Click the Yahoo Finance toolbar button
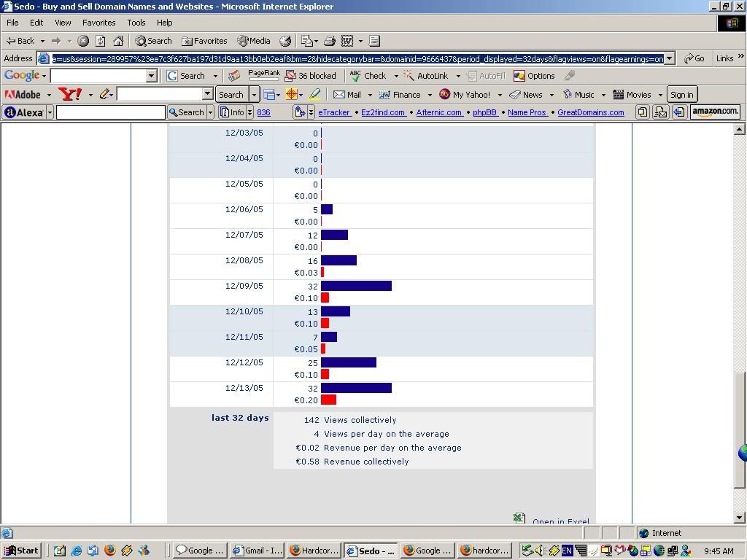This screenshot has height=560, width=747. [x=400, y=95]
